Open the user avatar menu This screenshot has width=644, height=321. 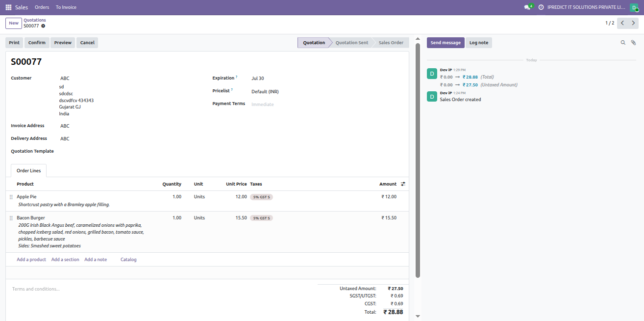[x=634, y=7]
